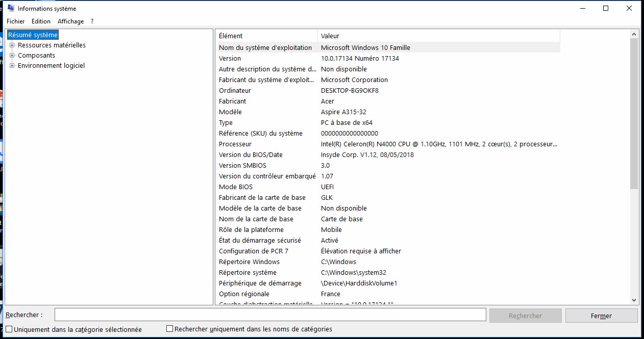Click the vertical scrollbar thumb
This screenshot has width=644, height=339.
(634, 112)
